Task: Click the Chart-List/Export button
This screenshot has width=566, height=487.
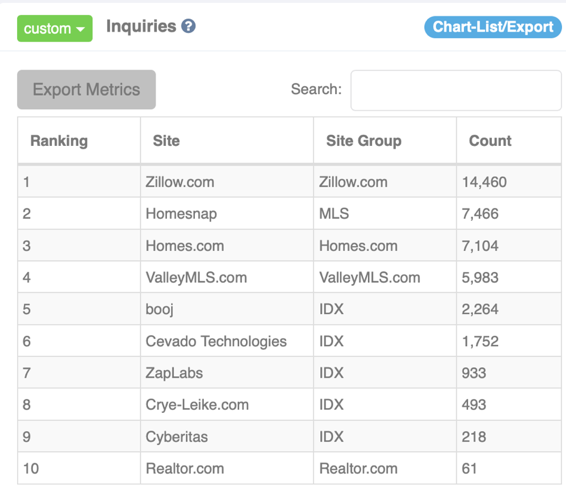Action: tap(493, 27)
